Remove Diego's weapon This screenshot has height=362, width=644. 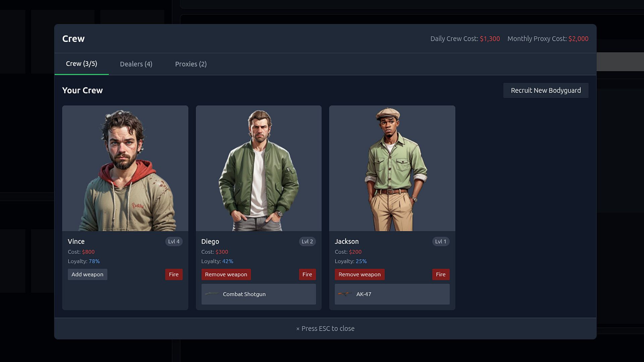pyautogui.click(x=226, y=274)
